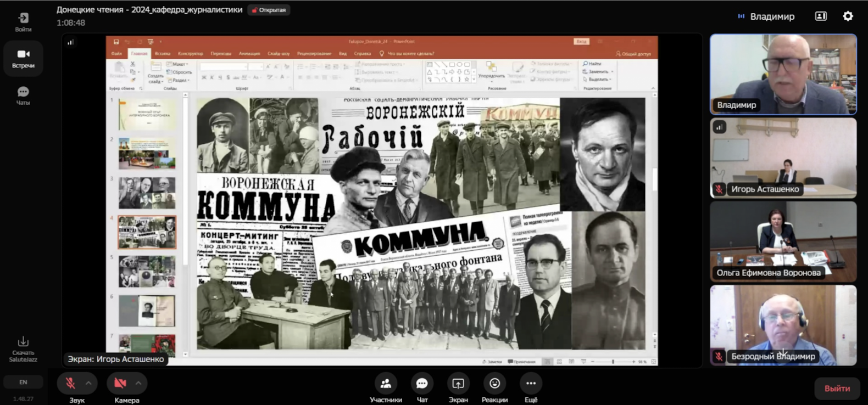Click Сбросить reset slide button
The image size is (868, 405).
(180, 72)
